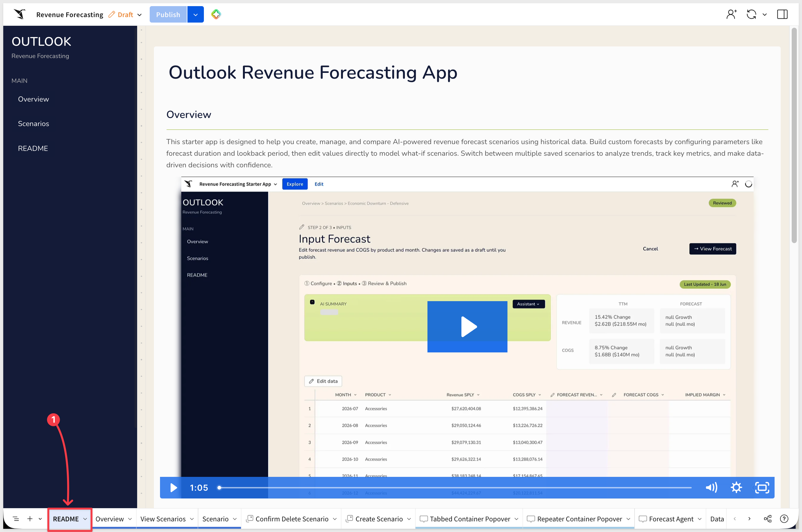Image resolution: width=802 pixels, height=532 pixels.
Task: Open Tabbed Container Popover tab chevron
Action: (x=516, y=519)
